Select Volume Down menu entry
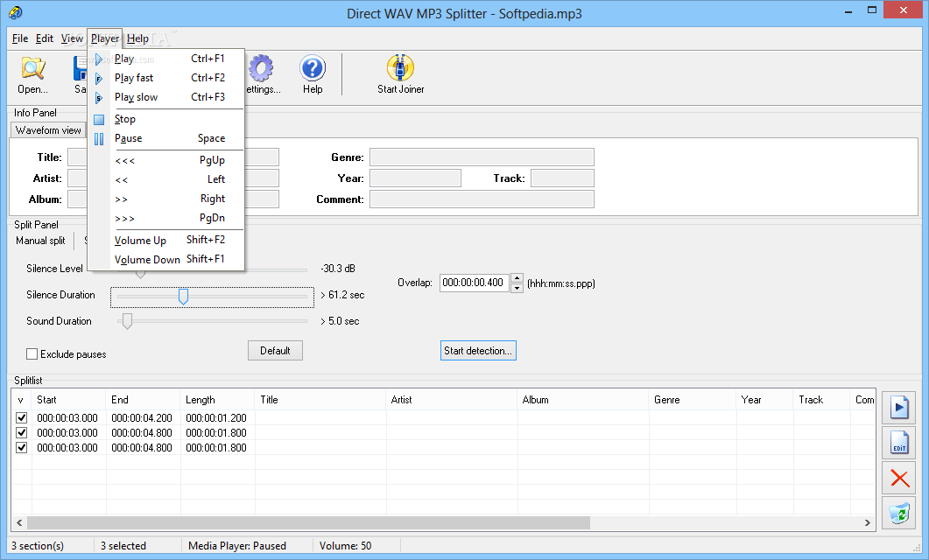Viewport: 929px width, 560px height. coord(165,259)
